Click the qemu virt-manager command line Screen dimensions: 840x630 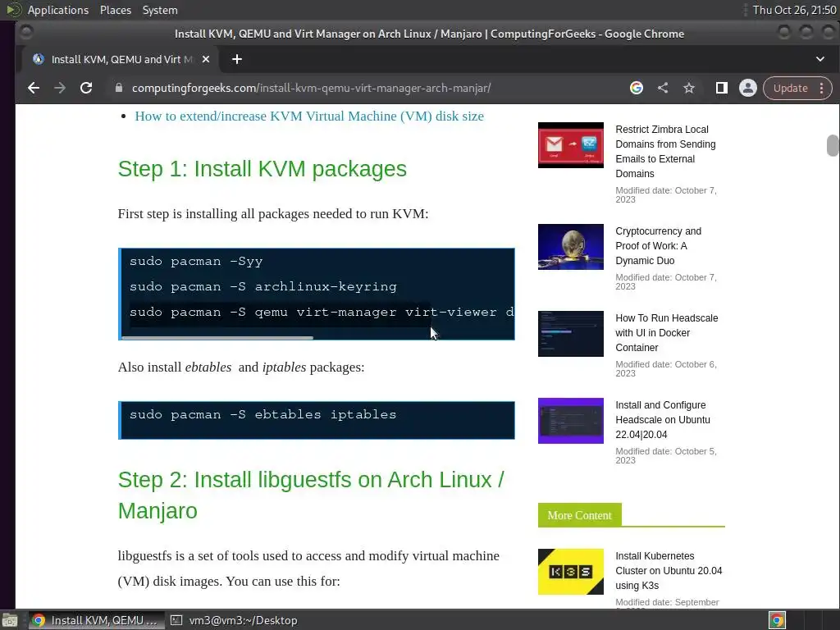tap(321, 312)
